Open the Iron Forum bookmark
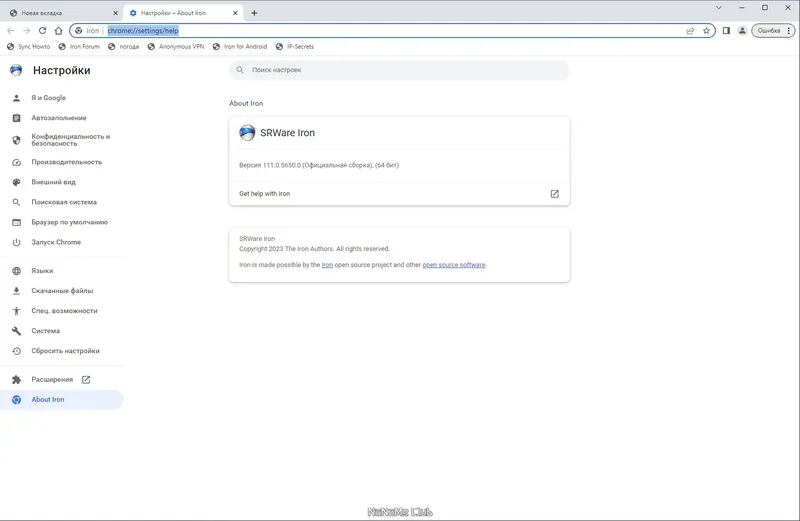800x521 pixels. (x=79, y=46)
